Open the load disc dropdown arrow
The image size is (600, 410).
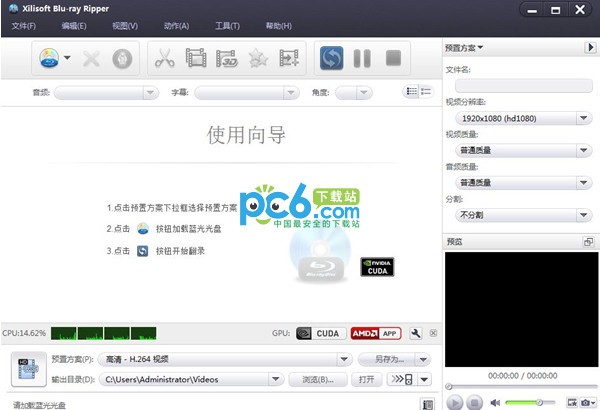(67, 58)
